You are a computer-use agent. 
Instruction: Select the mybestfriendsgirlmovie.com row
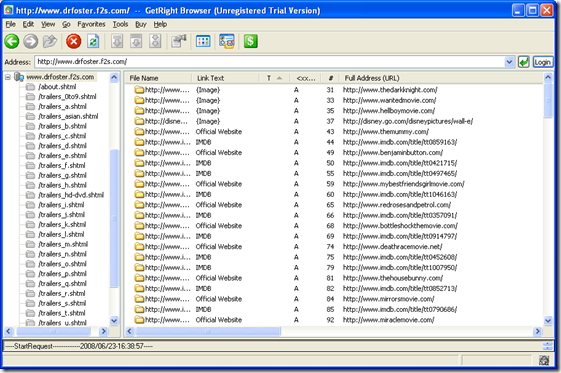(334, 184)
